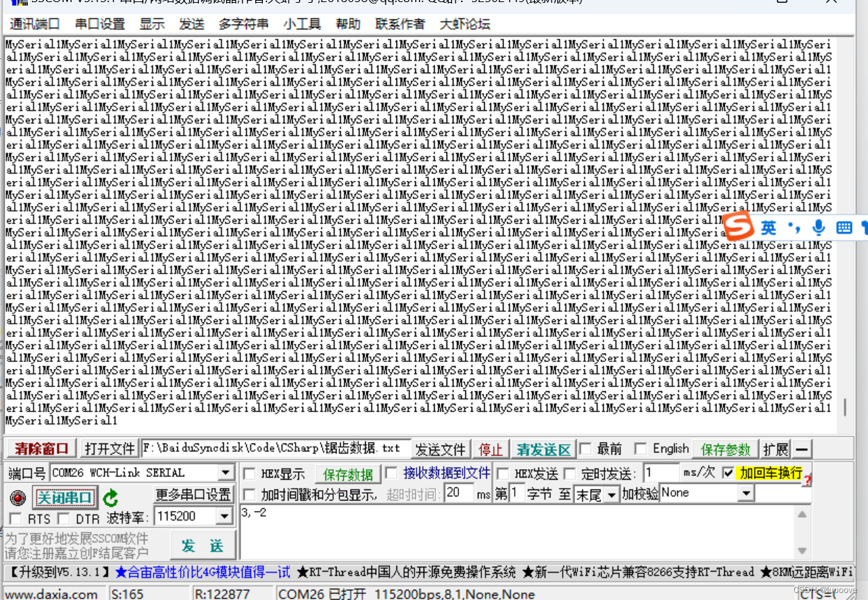Click the Sogou input method S logo
Viewport: 868px width, 600px height.
tap(737, 227)
